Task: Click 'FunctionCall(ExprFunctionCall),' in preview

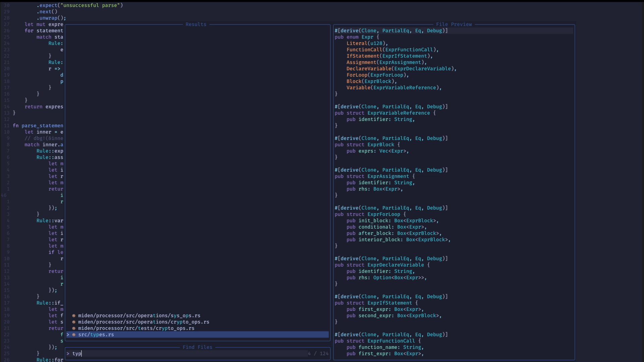Action: tap(393, 50)
